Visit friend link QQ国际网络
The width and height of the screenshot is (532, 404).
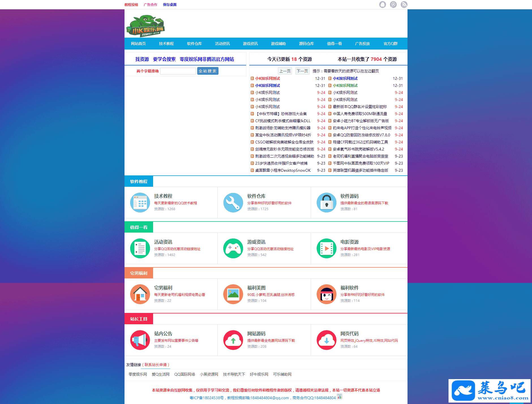click(185, 374)
